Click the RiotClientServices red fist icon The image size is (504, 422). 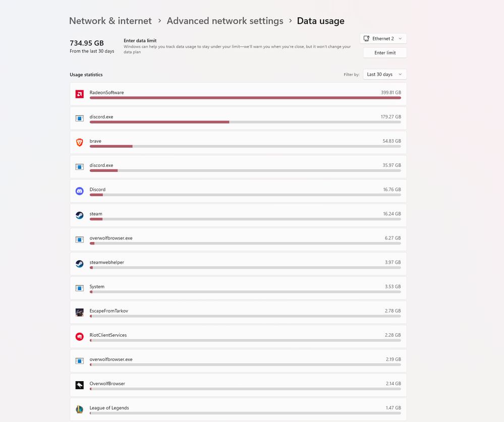[x=79, y=337]
